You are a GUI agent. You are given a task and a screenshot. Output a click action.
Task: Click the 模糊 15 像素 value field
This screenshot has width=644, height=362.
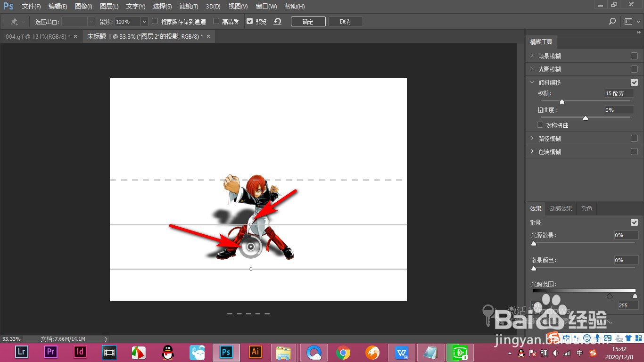(619, 93)
